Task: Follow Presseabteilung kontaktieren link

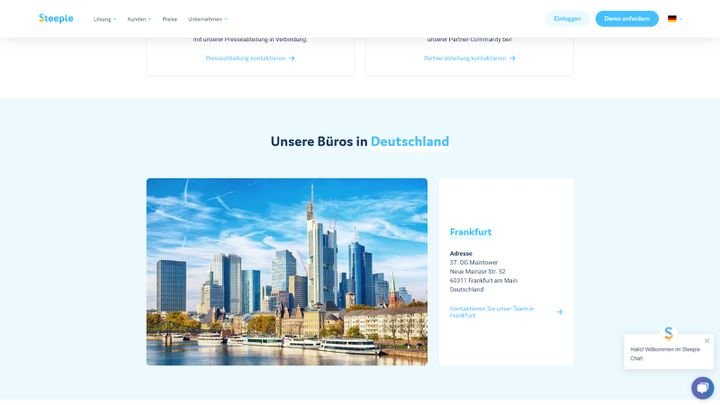Action: 250,58
